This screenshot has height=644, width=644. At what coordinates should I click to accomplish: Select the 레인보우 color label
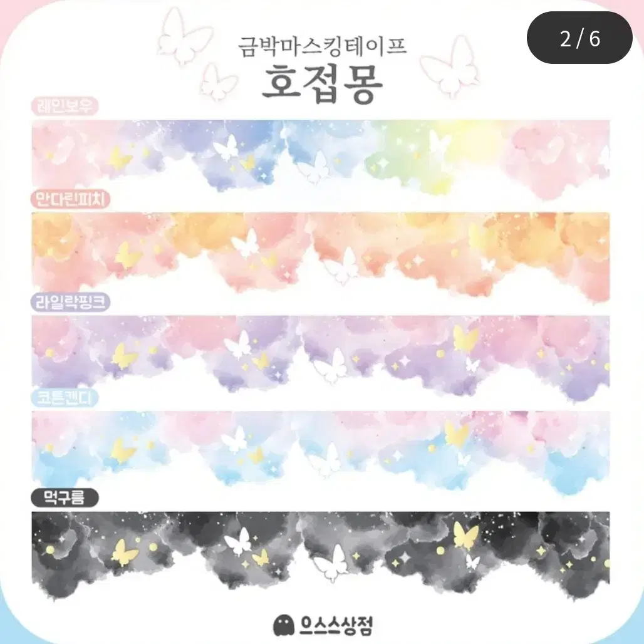pyautogui.click(x=65, y=106)
